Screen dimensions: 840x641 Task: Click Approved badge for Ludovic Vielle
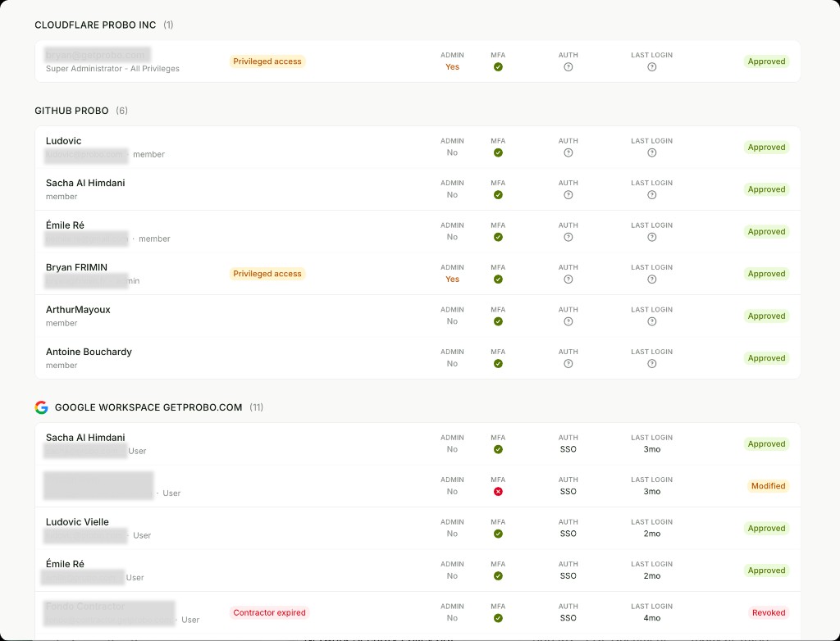coord(767,529)
